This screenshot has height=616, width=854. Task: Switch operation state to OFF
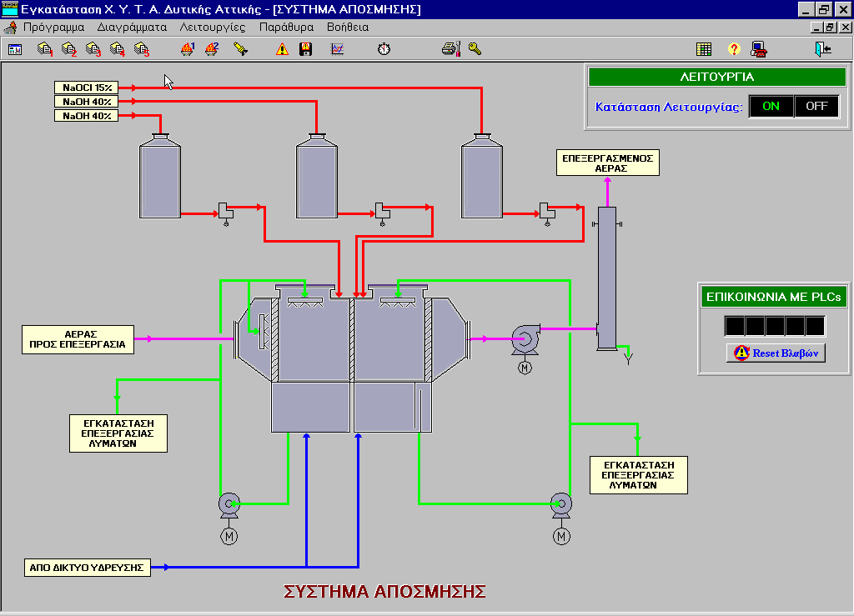[x=816, y=106]
